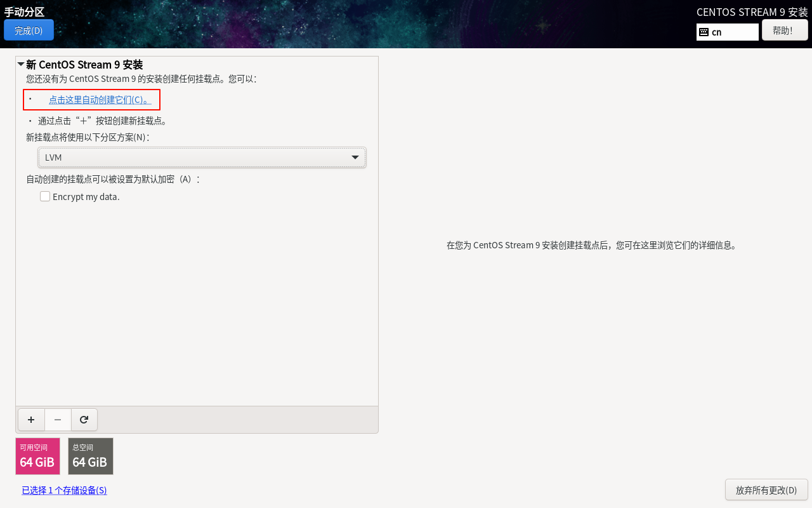Click the 手动分区 title text
This screenshot has width=812, height=508.
pos(24,11)
